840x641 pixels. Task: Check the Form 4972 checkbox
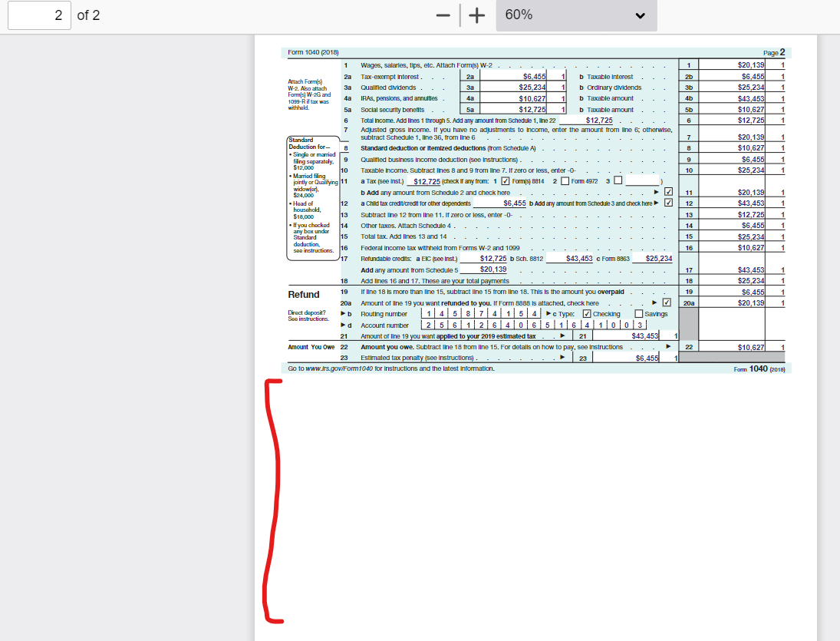point(565,181)
